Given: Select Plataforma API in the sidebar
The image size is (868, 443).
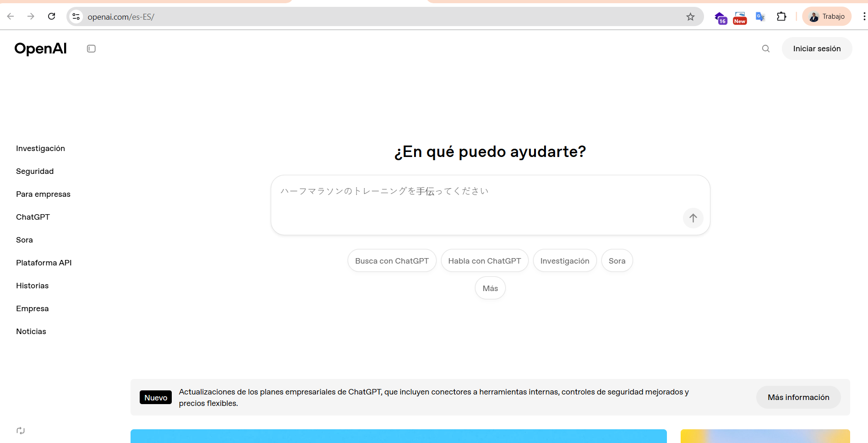Looking at the screenshot, I should coord(44,263).
